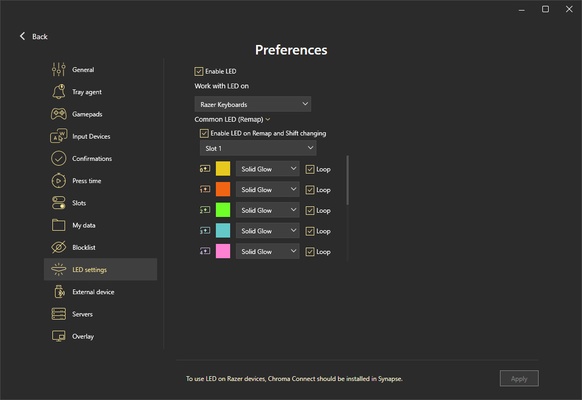Open Solid Glow dropdown in teal row
This screenshot has width=582, height=400.
[268, 231]
